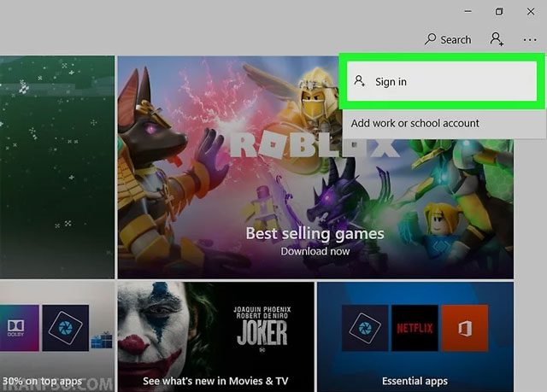The image size is (547, 392).
Task: Click the 'See what's new in Movies & TV' caption
Action: point(215,381)
